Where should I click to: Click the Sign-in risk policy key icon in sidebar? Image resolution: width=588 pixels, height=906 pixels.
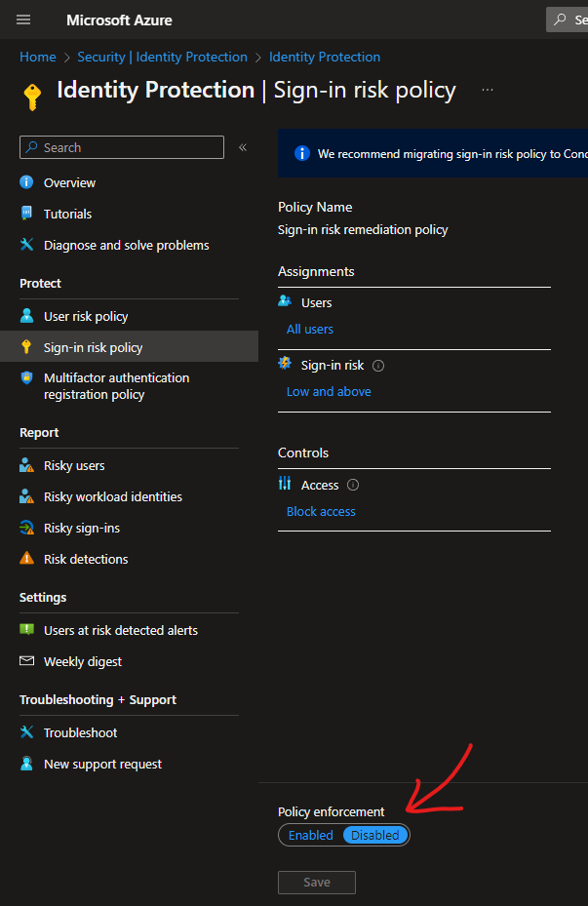tap(26, 346)
